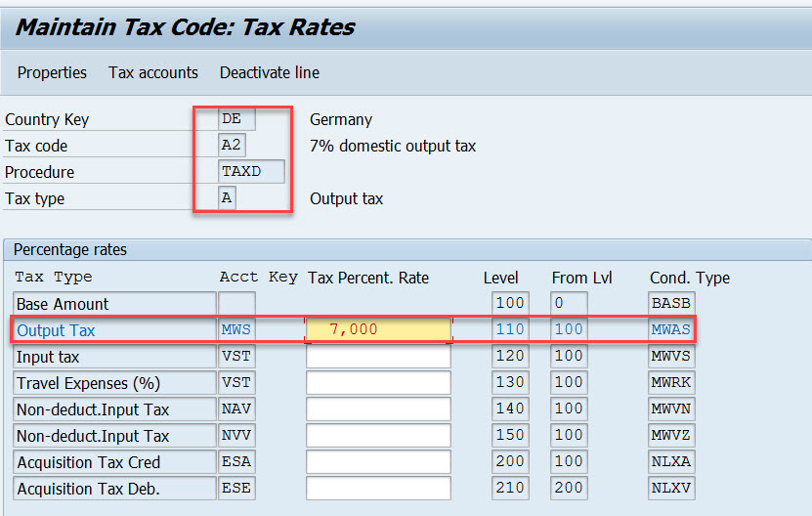Click the Properties toolbar button
The height and width of the screenshot is (516, 812).
(x=52, y=72)
